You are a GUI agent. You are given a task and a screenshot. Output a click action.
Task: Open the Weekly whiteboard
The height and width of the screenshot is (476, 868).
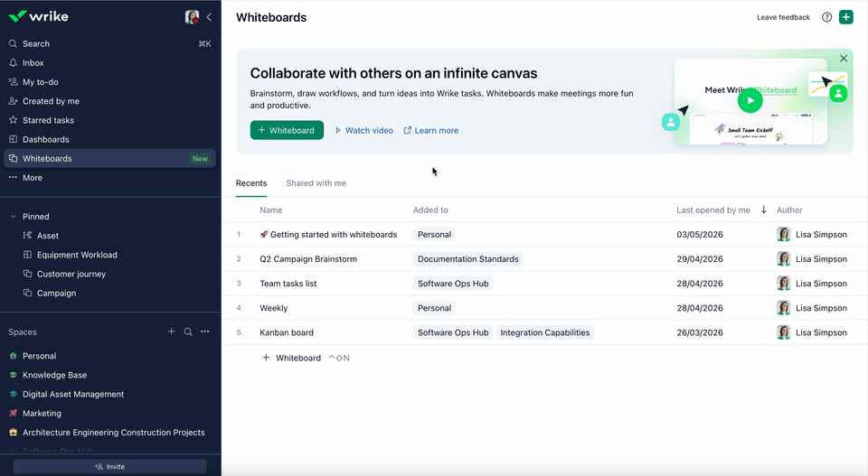point(274,308)
